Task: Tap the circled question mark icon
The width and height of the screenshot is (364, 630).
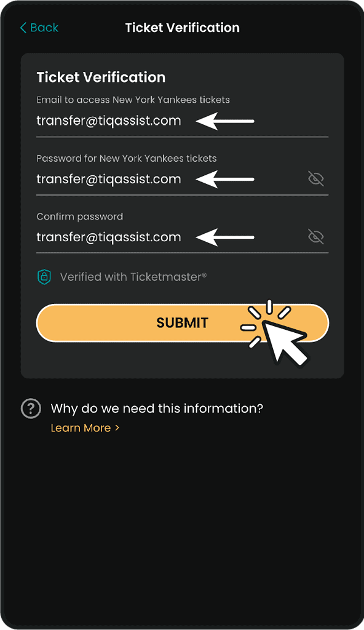Action: [x=31, y=409]
